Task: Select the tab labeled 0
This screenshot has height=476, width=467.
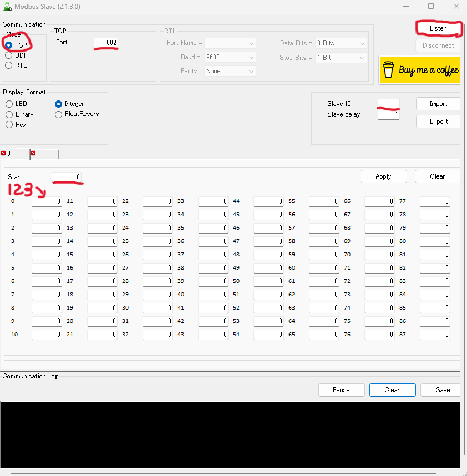Action: tap(17, 154)
